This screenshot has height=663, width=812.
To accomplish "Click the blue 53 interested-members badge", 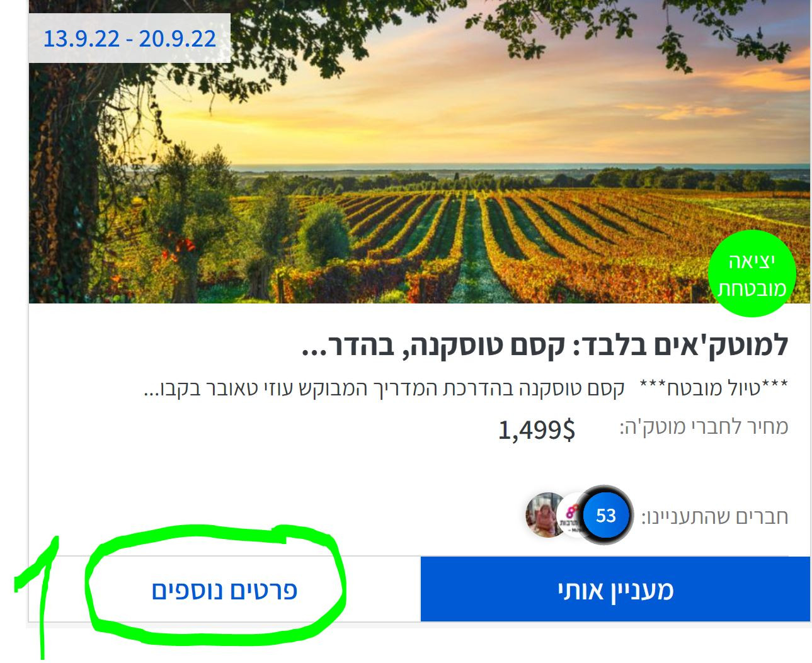I will (x=605, y=516).
